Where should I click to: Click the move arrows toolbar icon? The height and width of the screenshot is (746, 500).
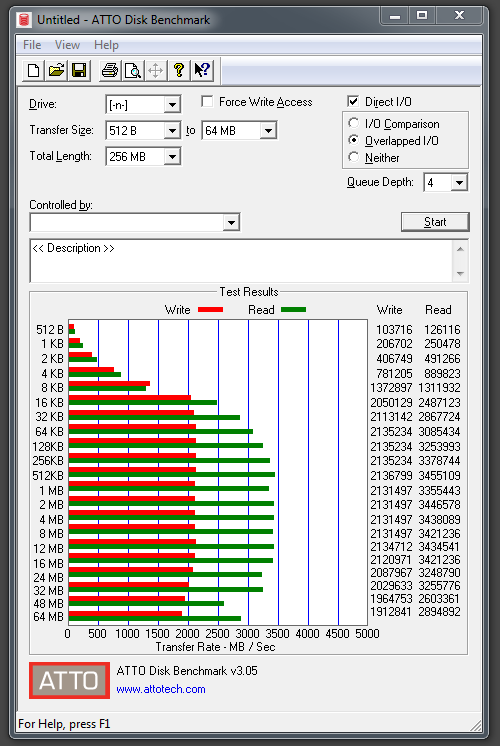coord(156,71)
